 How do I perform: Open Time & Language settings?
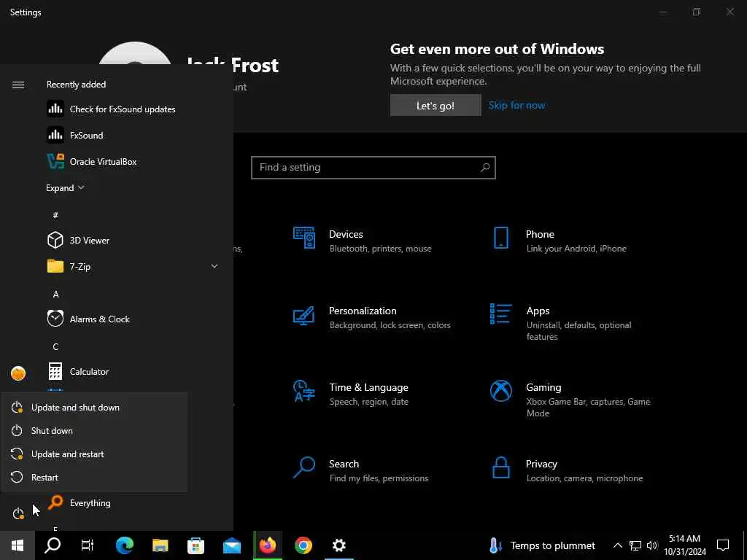pyautogui.click(x=352, y=394)
